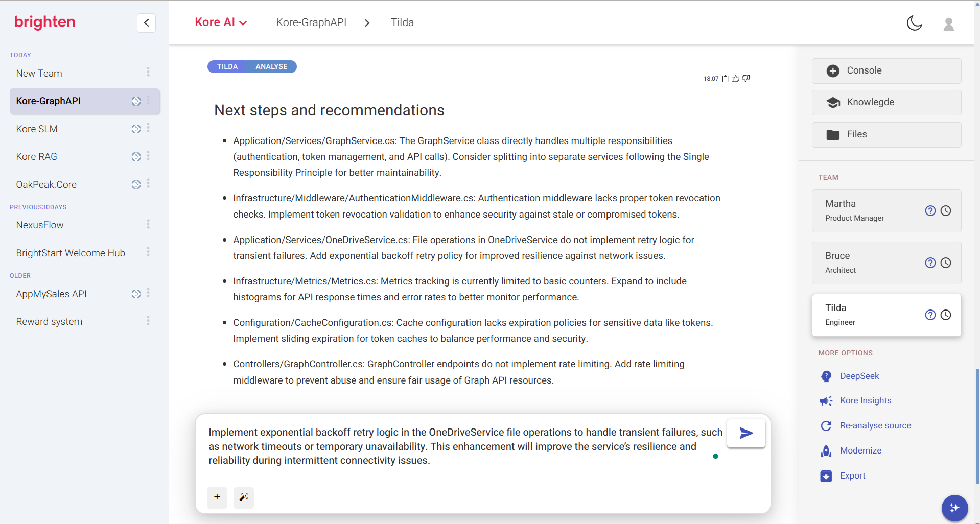Open options menu for Kore RAG
The width and height of the screenshot is (980, 524).
(x=148, y=156)
